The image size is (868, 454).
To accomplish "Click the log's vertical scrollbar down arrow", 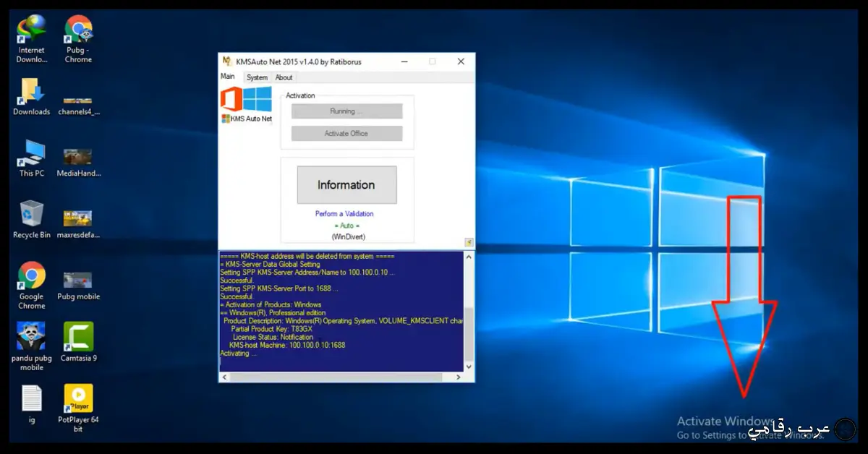I will [x=469, y=367].
